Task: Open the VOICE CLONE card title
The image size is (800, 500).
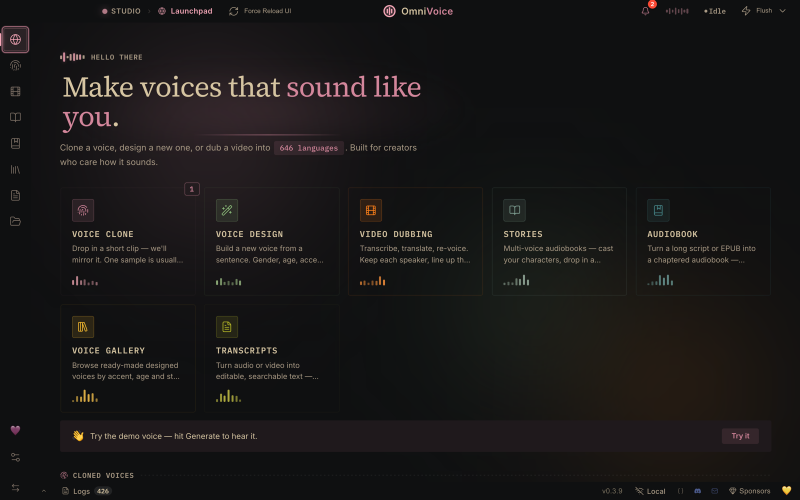Action: coord(103,234)
